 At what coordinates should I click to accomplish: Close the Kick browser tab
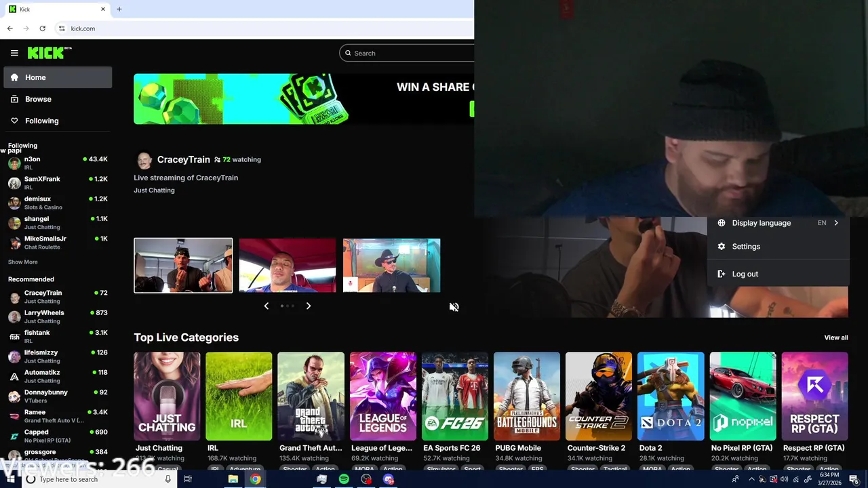103,9
